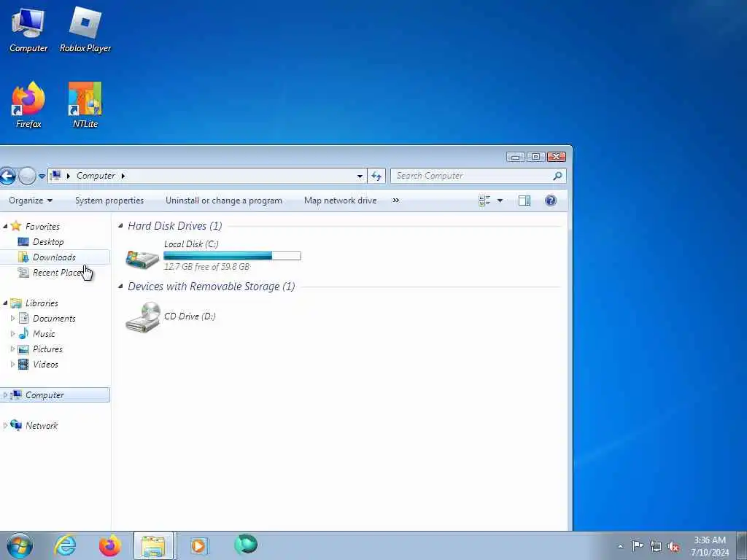Open the view options dropdown arrow
This screenshot has width=747, height=560.
(500, 201)
